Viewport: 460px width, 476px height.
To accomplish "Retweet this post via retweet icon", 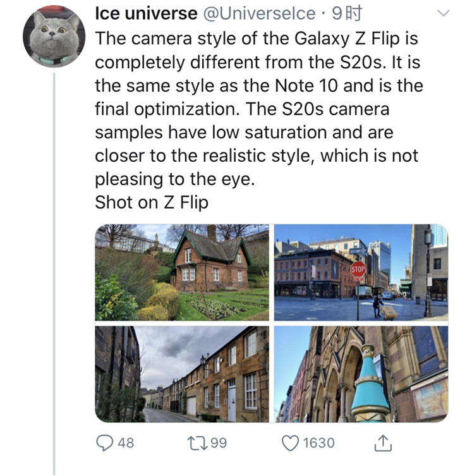I will (x=197, y=443).
